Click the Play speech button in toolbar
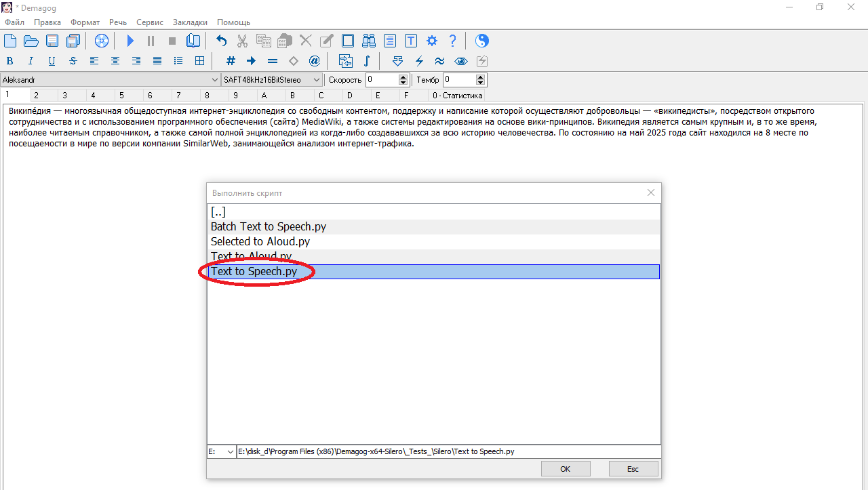The height and width of the screenshot is (490, 868). pos(130,41)
